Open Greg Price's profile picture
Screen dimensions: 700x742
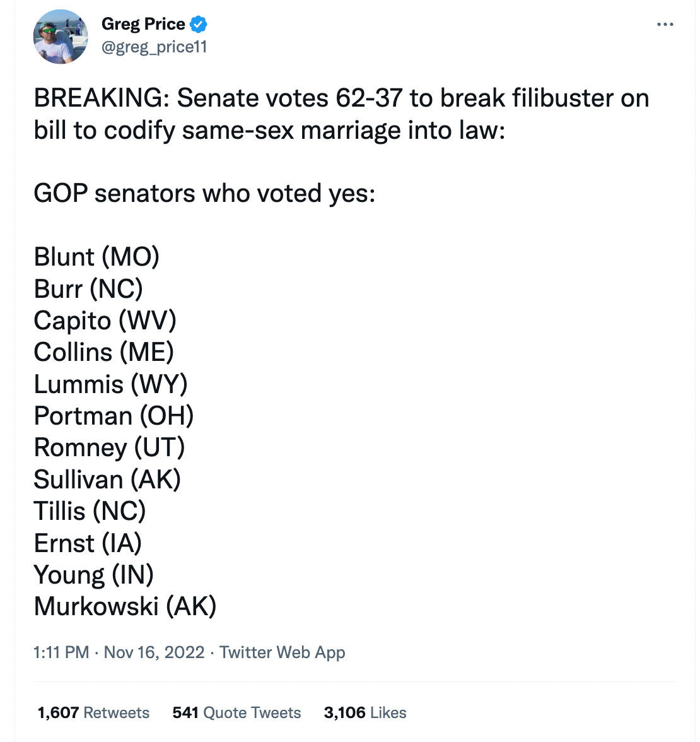tap(61, 37)
